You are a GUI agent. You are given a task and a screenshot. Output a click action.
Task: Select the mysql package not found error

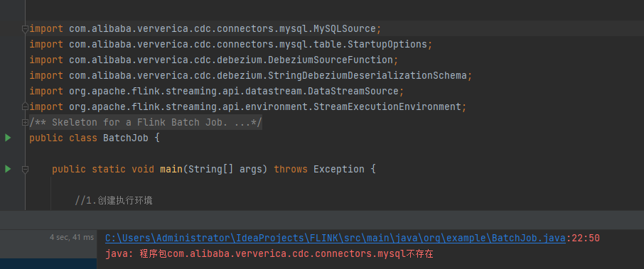(269, 254)
